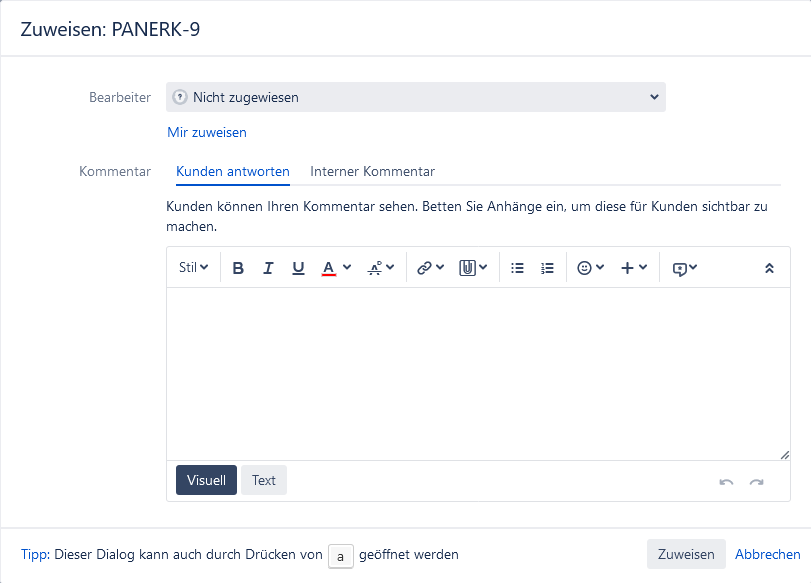Click the 'a' keyboard shortcut key
The width and height of the screenshot is (811, 583).
coord(340,557)
